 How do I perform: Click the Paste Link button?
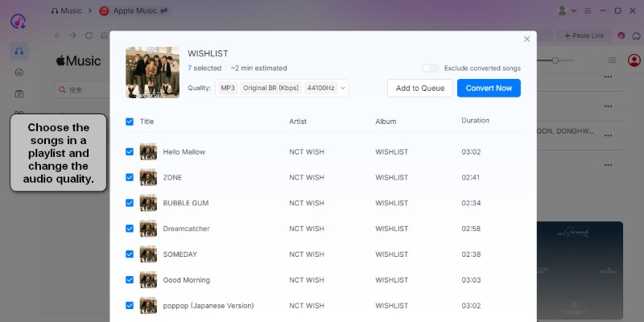pyautogui.click(x=584, y=35)
